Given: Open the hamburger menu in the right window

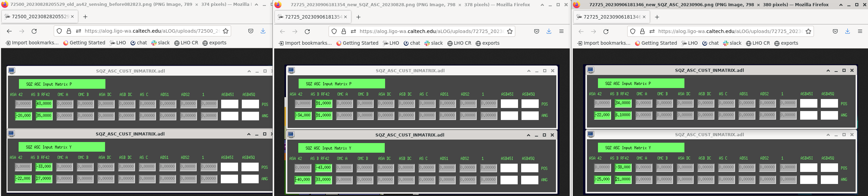Looking at the screenshot, I should pyautogui.click(x=860, y=31).
